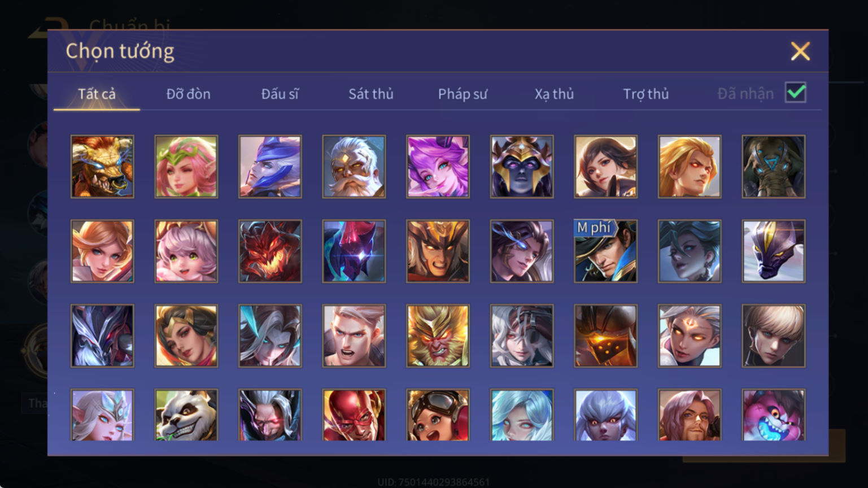Select the purple-haired bunny girl hero

click(438, 167)
